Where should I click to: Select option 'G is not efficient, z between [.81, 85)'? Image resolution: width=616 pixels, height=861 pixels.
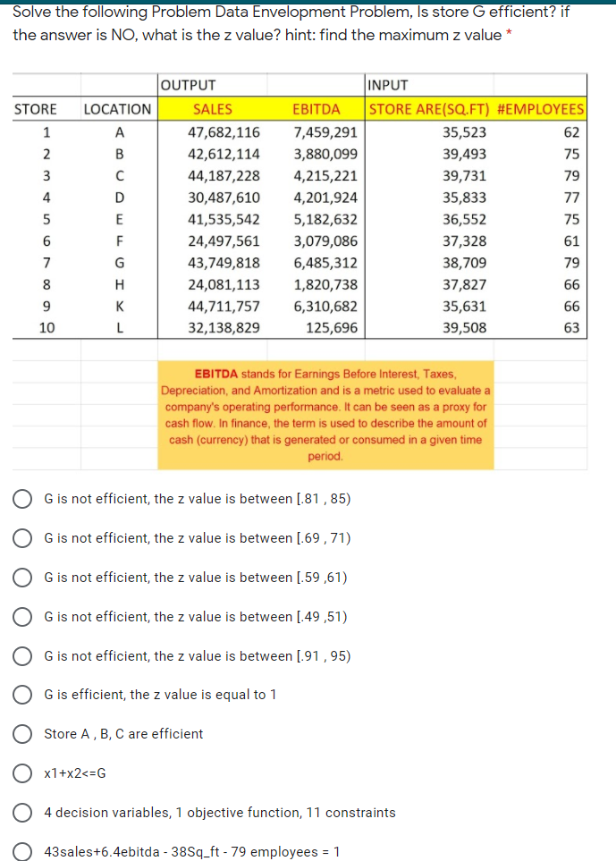(22, 499)
